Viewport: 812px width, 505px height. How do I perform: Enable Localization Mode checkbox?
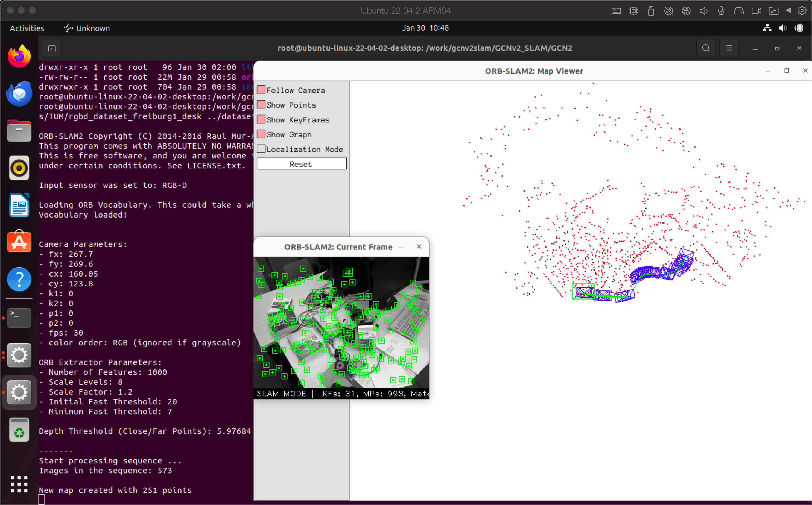click(x=261, y=149)
